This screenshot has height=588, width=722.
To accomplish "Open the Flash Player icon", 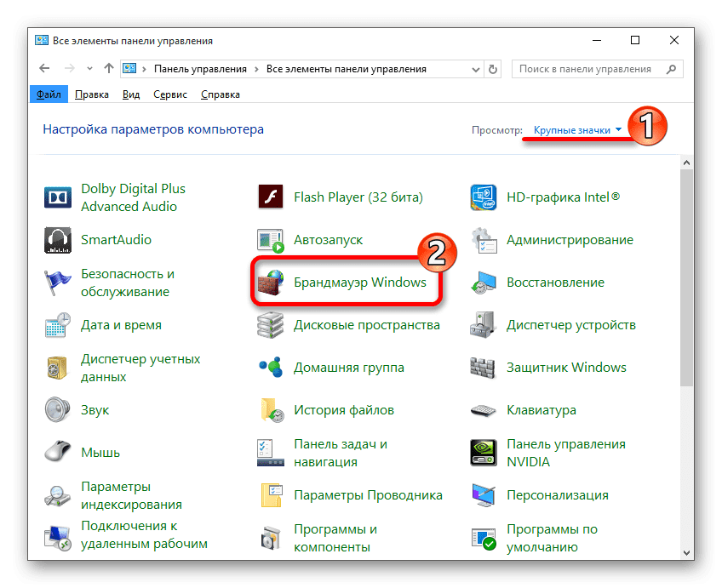I will tap(271, 197).
